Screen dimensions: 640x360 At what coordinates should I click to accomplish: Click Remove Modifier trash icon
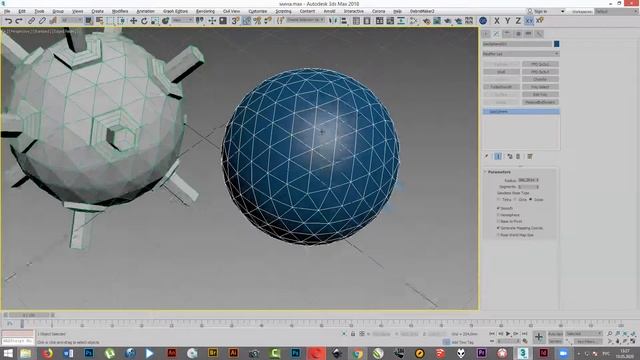[x=518, y=156]
